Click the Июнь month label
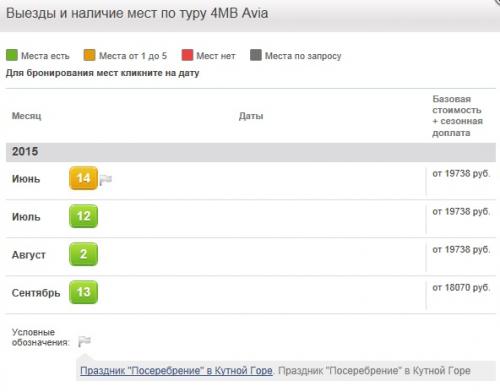Viewport: 500px width, 392px height. (26, 179)
